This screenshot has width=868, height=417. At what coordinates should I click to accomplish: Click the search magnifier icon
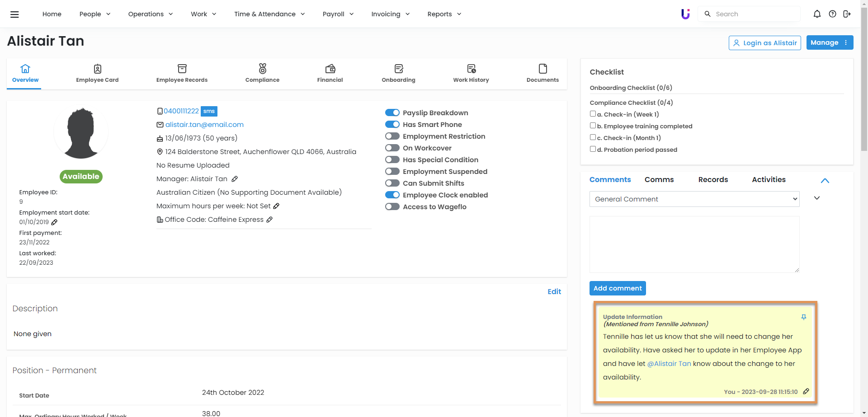[708, 14]
